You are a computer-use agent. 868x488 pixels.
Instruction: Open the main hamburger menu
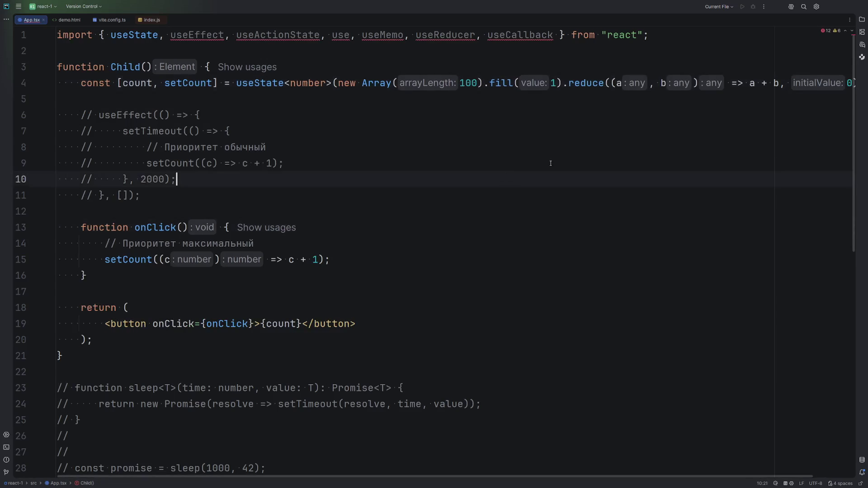[19, 6]
